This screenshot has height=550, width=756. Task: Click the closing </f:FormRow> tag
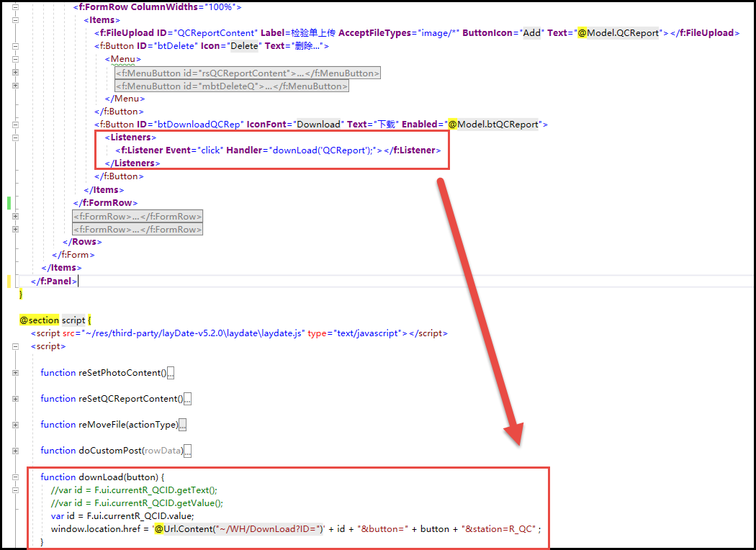pyautogui.click(x=105, y=203)
